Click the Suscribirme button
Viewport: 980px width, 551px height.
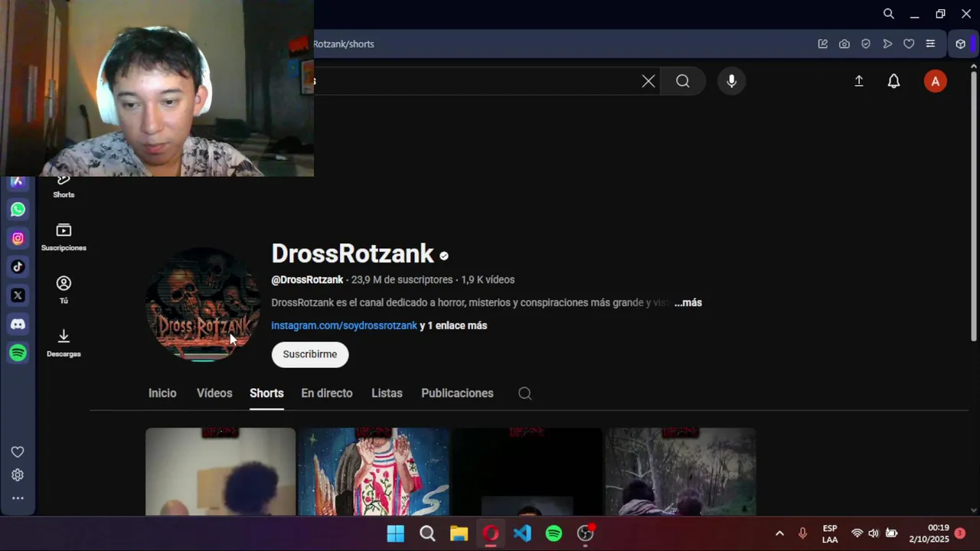(310, 354)
